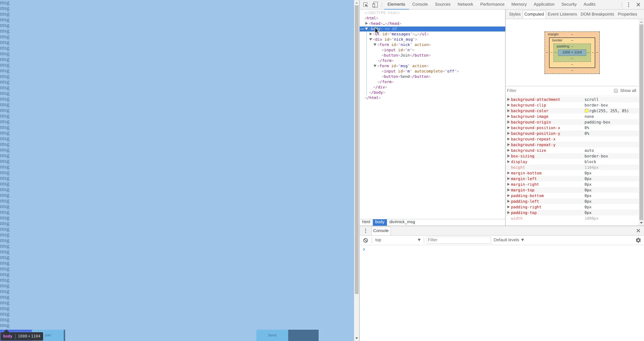Viewport: 644px width, 341px height.
Task: Expand the box-sizing computed property
Action: pos(508,156)
